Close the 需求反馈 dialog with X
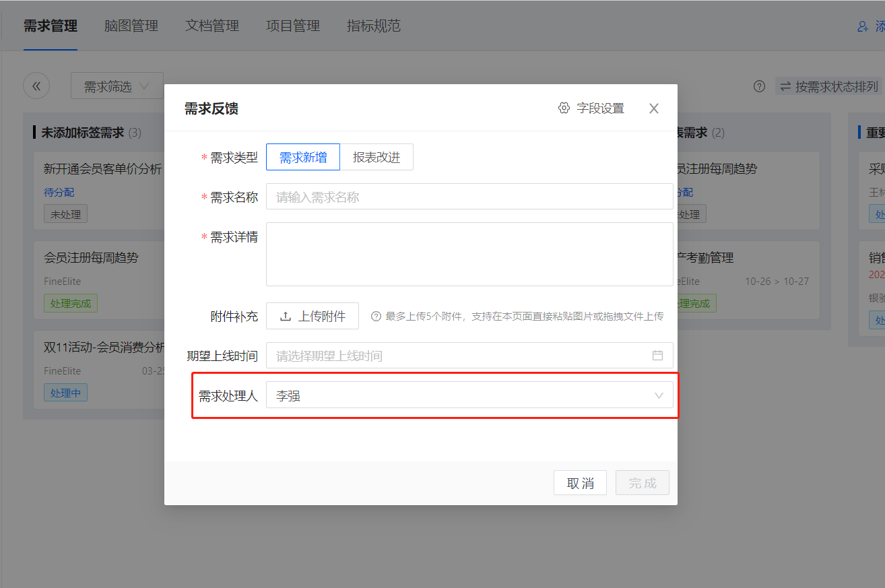 tap(653, 108)
